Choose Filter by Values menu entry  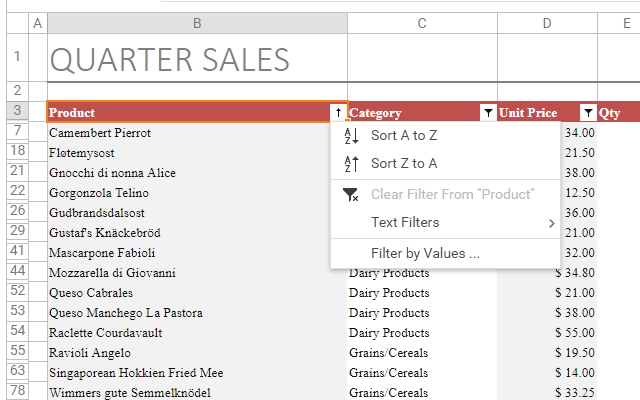coord(425,253)
